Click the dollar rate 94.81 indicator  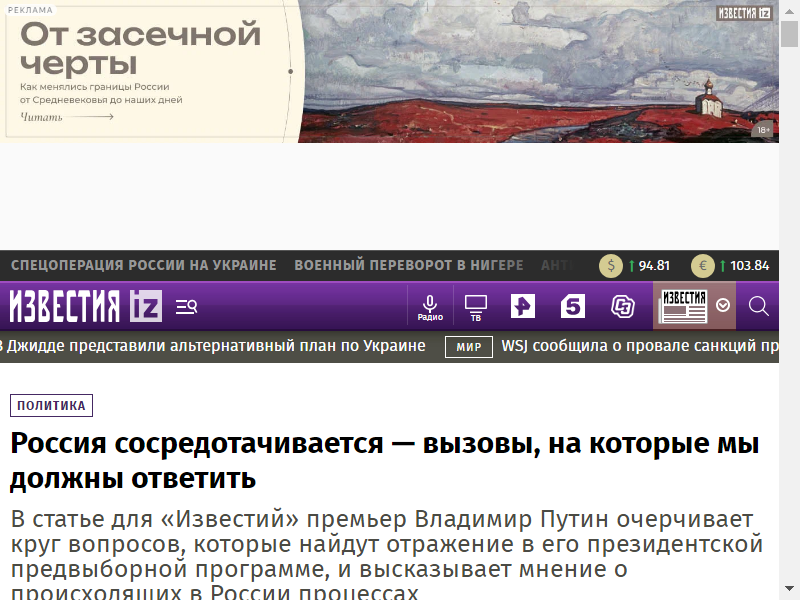click(x=635, y=266)
